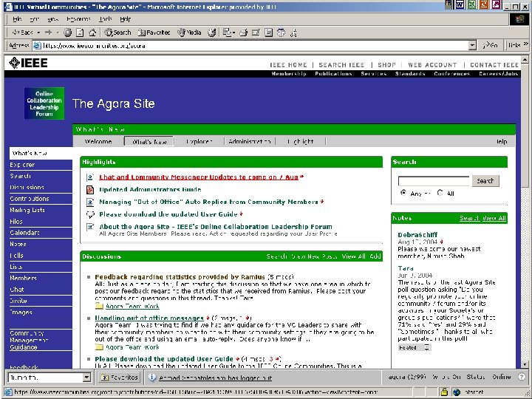Open the Favorites menu

click(x=78, y=19)
